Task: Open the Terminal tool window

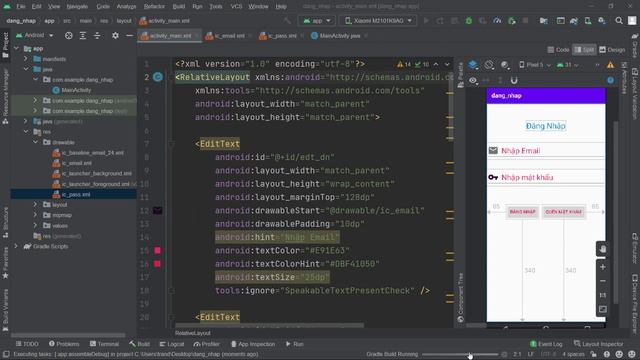Action: point(104,344)
